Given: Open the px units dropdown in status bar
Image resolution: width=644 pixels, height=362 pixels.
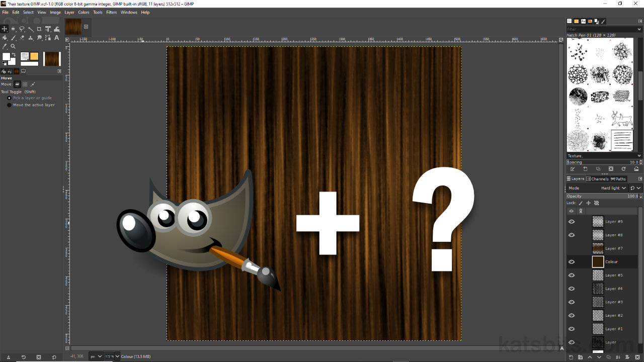Looking at the screenshot, I should 96,356.
